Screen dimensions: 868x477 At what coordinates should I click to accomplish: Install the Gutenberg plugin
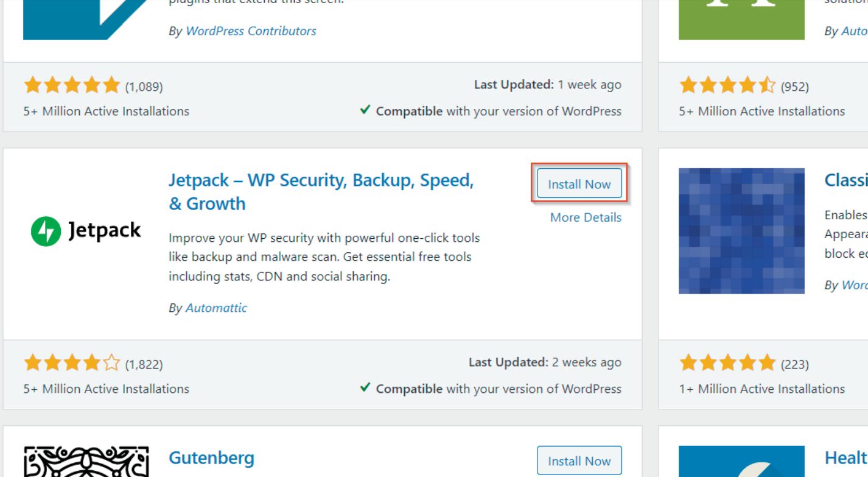(x=579, y=461)
